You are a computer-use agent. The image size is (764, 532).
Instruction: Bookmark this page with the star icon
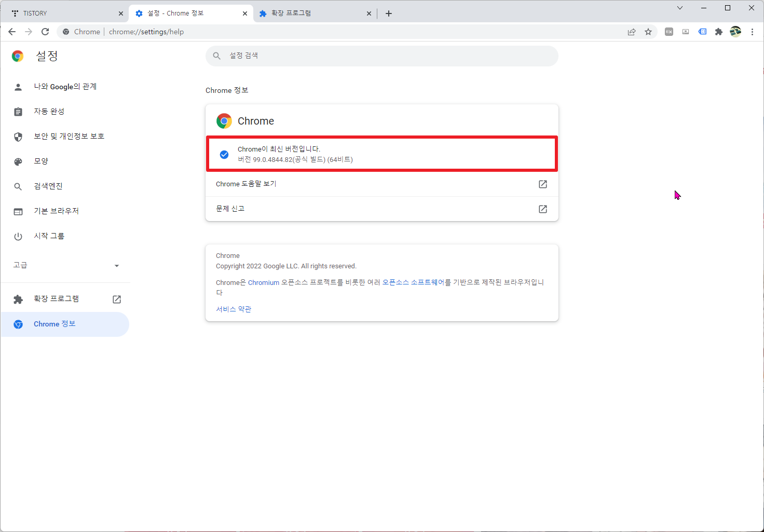[648, 32]
